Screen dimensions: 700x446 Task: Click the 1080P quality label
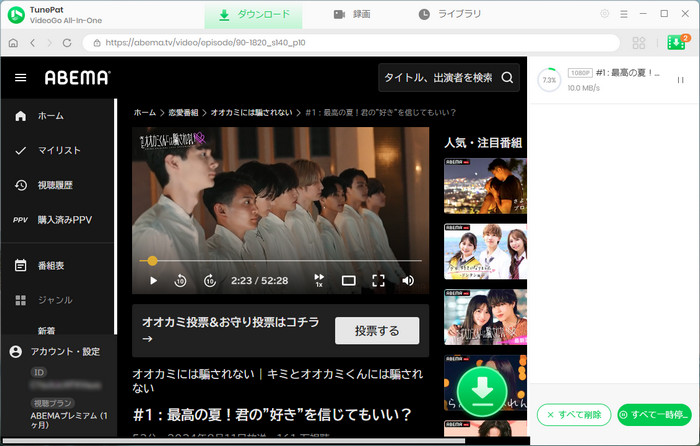580,73
